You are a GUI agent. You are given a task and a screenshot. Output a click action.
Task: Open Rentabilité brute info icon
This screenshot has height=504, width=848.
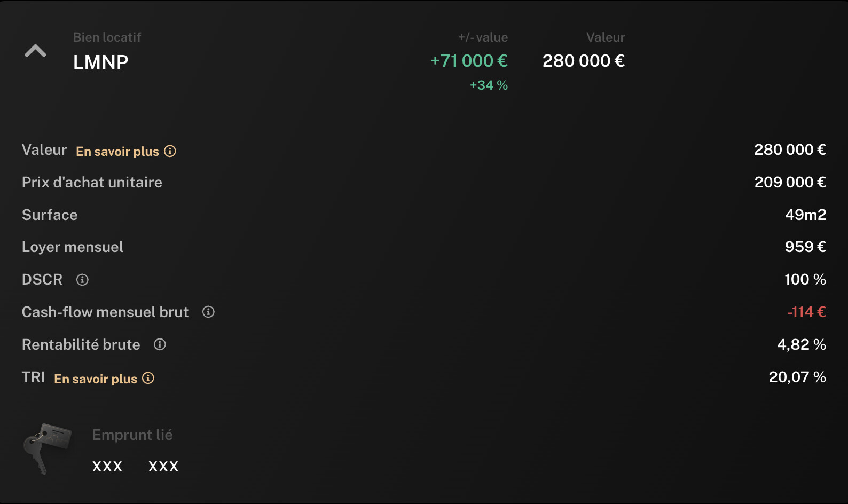[x=160, y=345]
